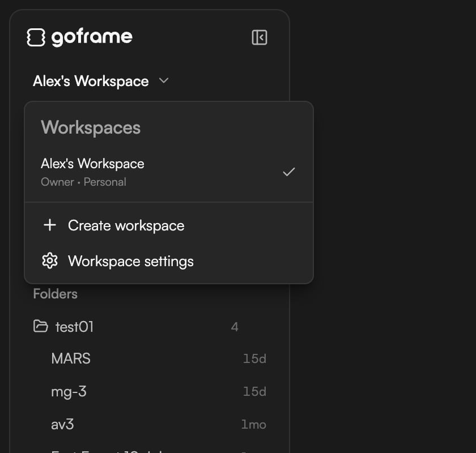The image size is (476, 453).
Task: Open the Alex's Workspace dropdown chevron
Action: (164, 81)
